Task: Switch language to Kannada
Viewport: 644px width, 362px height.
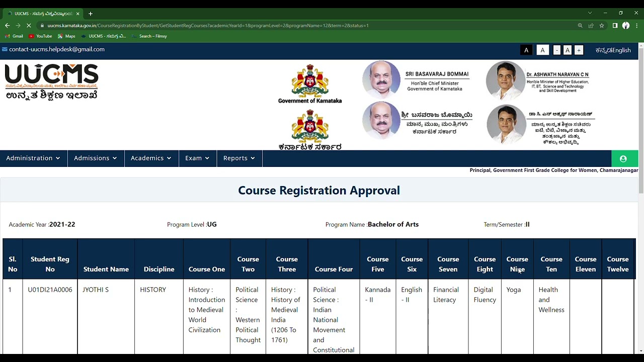Action: [x=604, y=50]
